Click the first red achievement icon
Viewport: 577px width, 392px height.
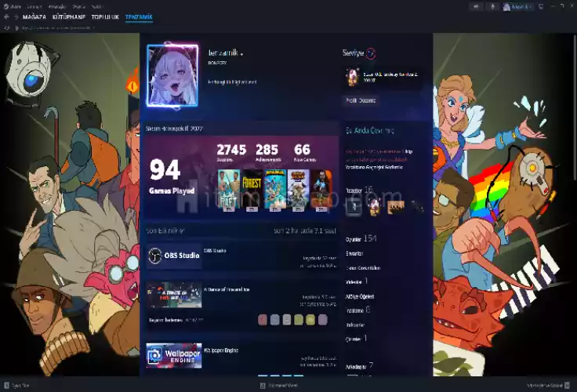tap(263, 319)
